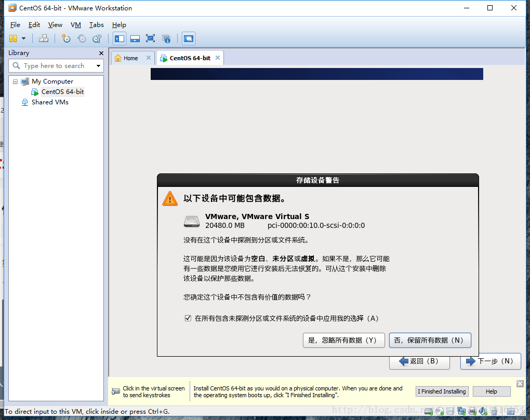Click the Next (N) installer button

point(491,361)
